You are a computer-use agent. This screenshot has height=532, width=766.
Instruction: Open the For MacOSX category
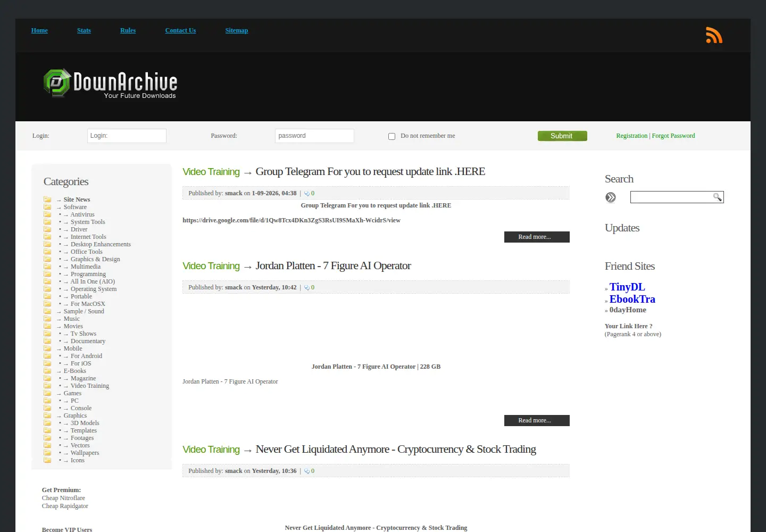click(88, 304)
